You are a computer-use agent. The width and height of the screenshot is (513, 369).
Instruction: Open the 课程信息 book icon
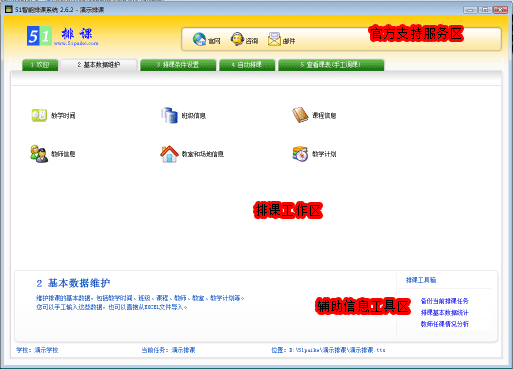[x=300, y=115]
